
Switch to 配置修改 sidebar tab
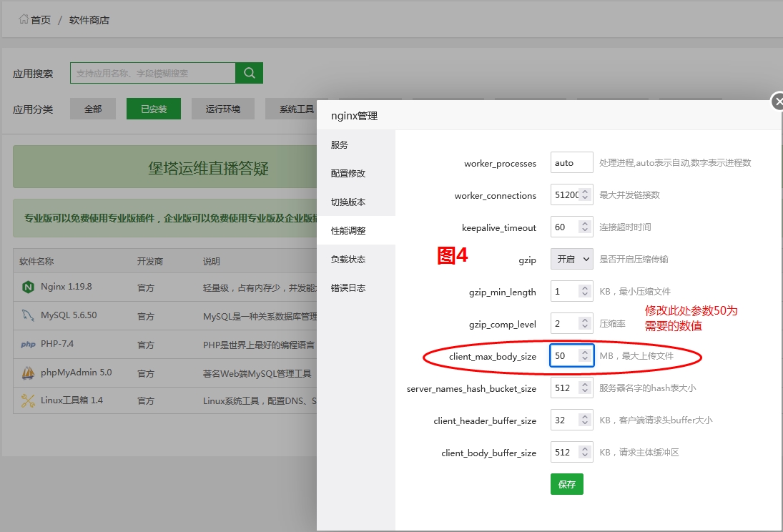348,173
